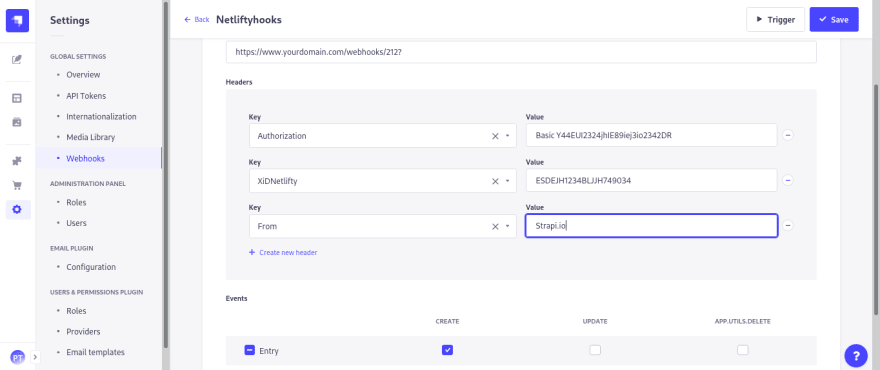880x370 pixels.
Task: Clear the XiDNetlifty key selection
Action: click(496, 181)
